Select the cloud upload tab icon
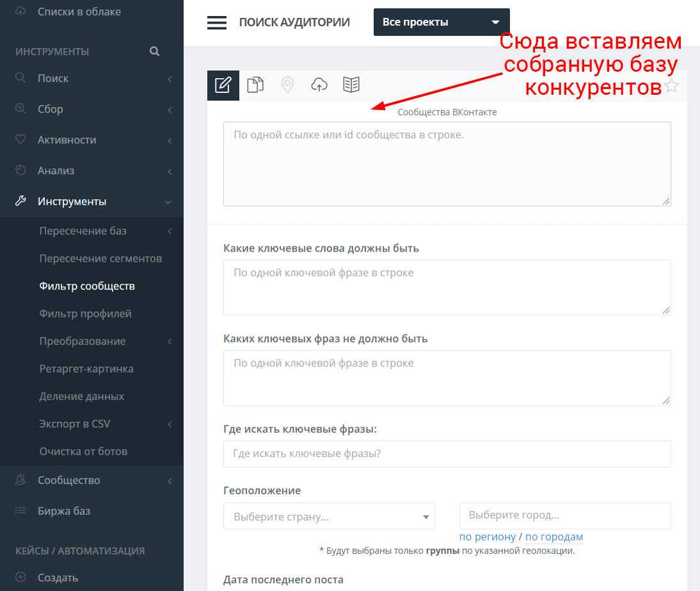This screenshot has height=591, width=700. point(319,85)
